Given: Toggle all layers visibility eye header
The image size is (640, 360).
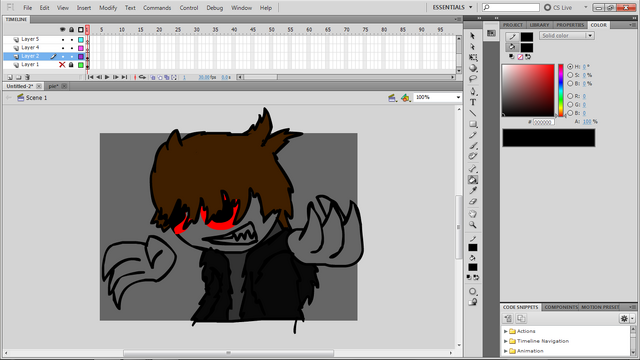Looking at the screenshot, I should 62,30.
